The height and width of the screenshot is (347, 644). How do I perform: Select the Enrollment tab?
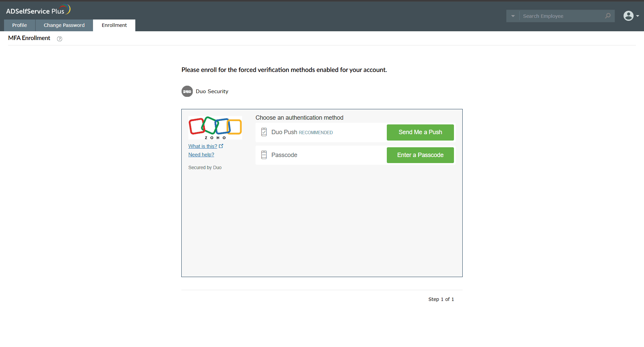pyautogui.click(x=114, y=25)
